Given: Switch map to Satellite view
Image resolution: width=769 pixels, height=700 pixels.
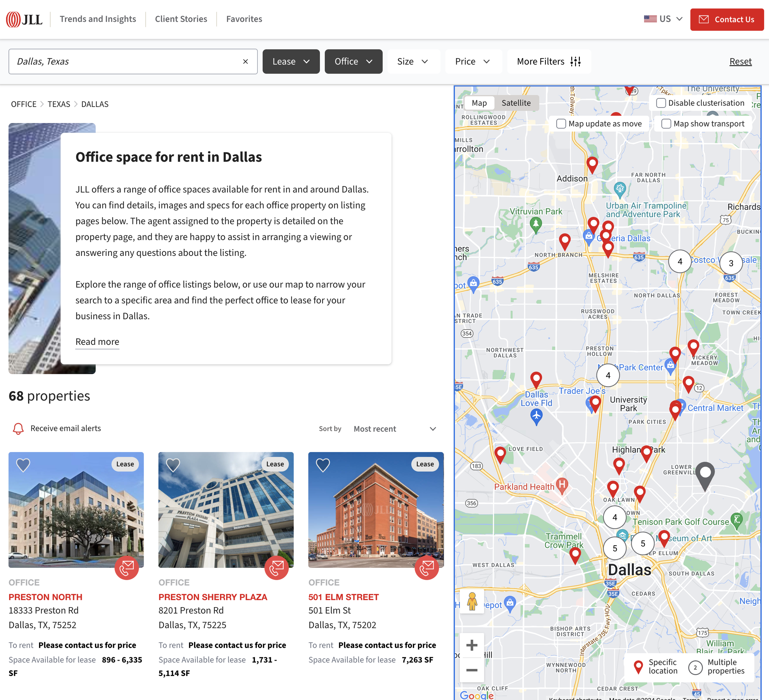Looking at the screenshot, I should (516, 103).
